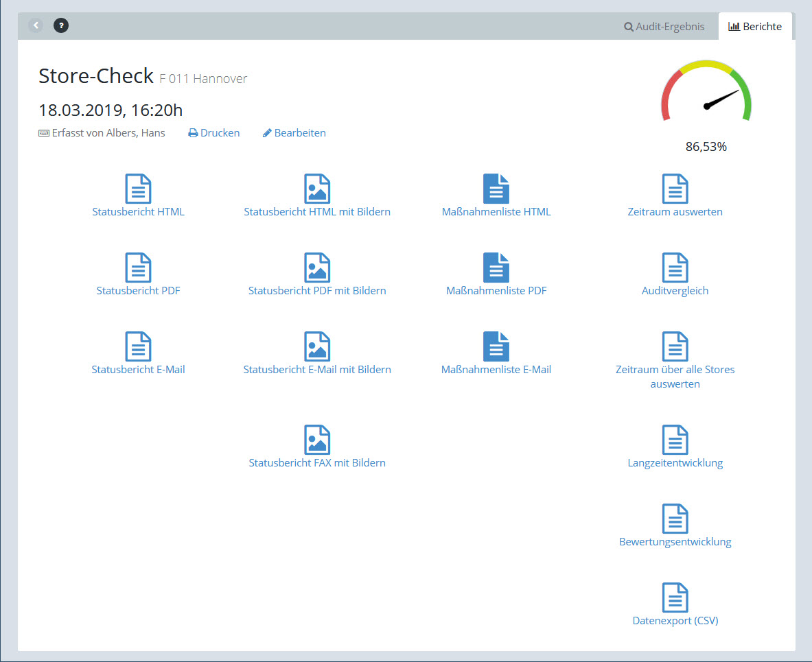Open the help question mark icon
The height and width of the screenshot is (662, 812).
[61, 26]
